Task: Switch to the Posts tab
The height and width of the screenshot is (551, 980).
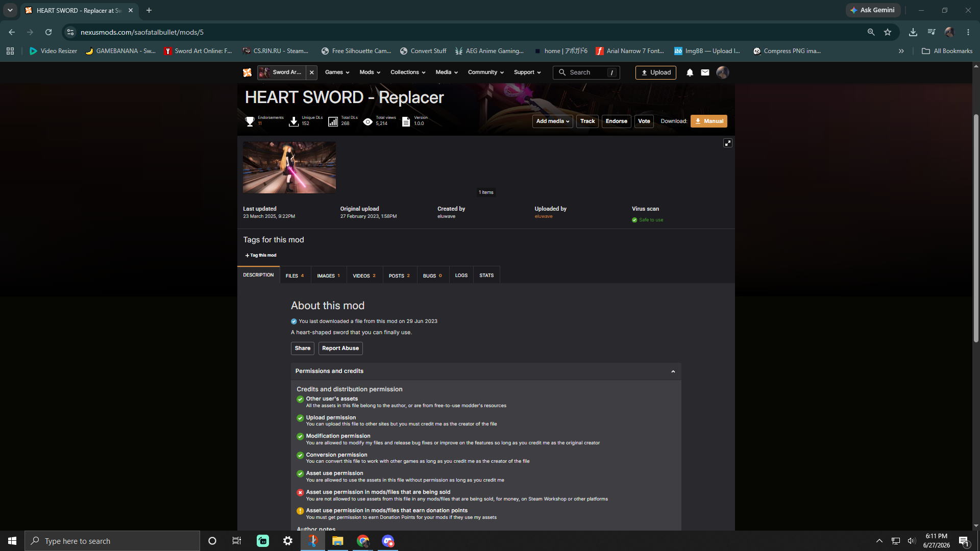Action: [x=399, y=275]
